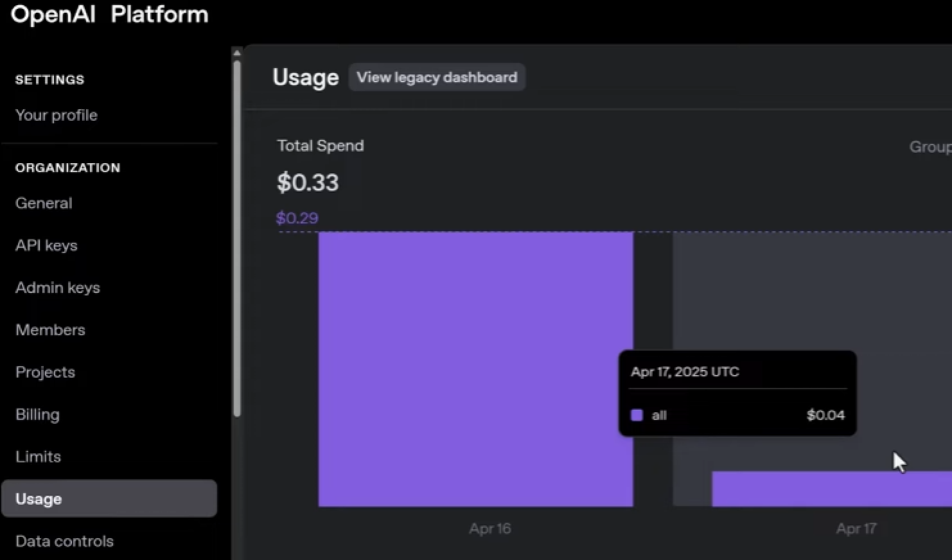Click the Total Spend heading
Viewport: 952px width, 560px height.
click(x=321, y=146)
